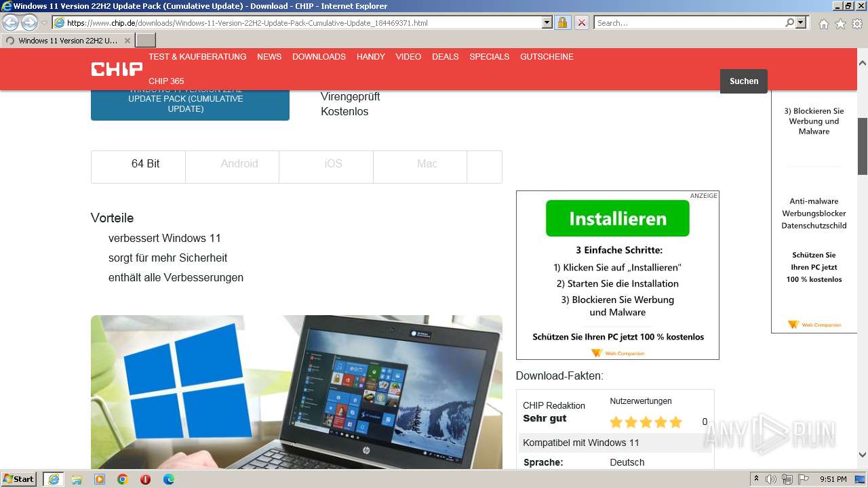Open the search provider dropdown
This screenshot has width=868, height=488.
point(801,23)
